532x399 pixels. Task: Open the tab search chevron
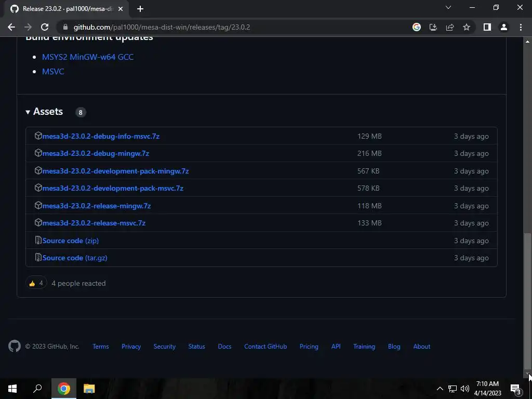(448, 7)
